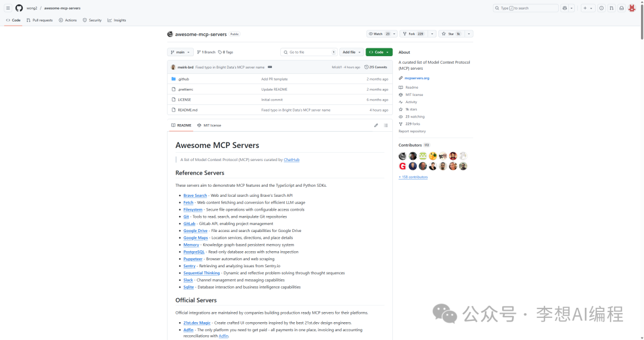The height and width of the screenshot is (340, 644).
Task: Open the user profile avatar menu
Action: coord(632,8)
